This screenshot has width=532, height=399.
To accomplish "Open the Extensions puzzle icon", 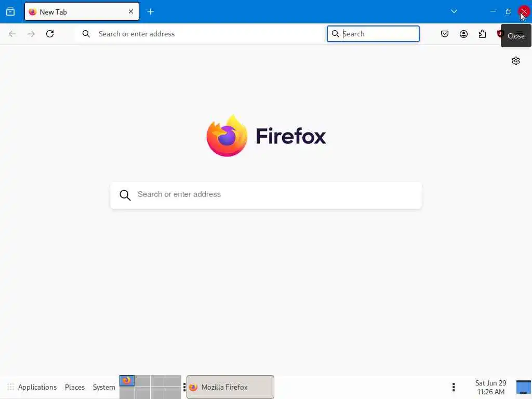I will (x=482, y=34).
